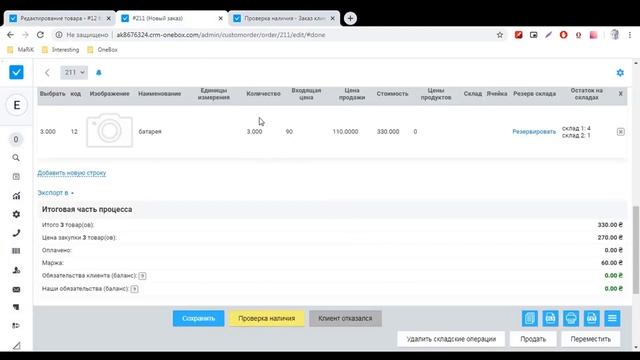Click the incoming price 90 cell
This screenshot has height=360, width=640.
coord(289,131)
